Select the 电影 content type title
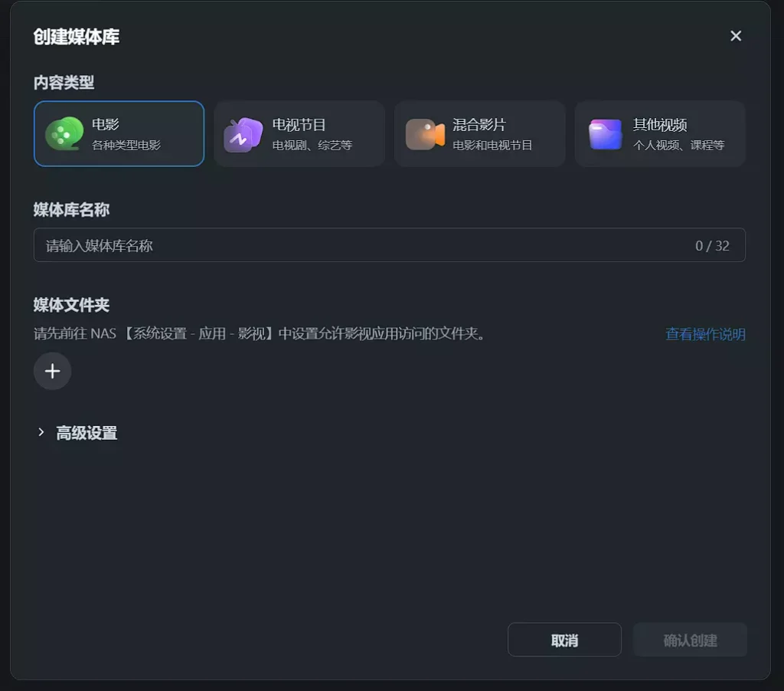This screenshot has width=784, height=691. coord(106,125)
